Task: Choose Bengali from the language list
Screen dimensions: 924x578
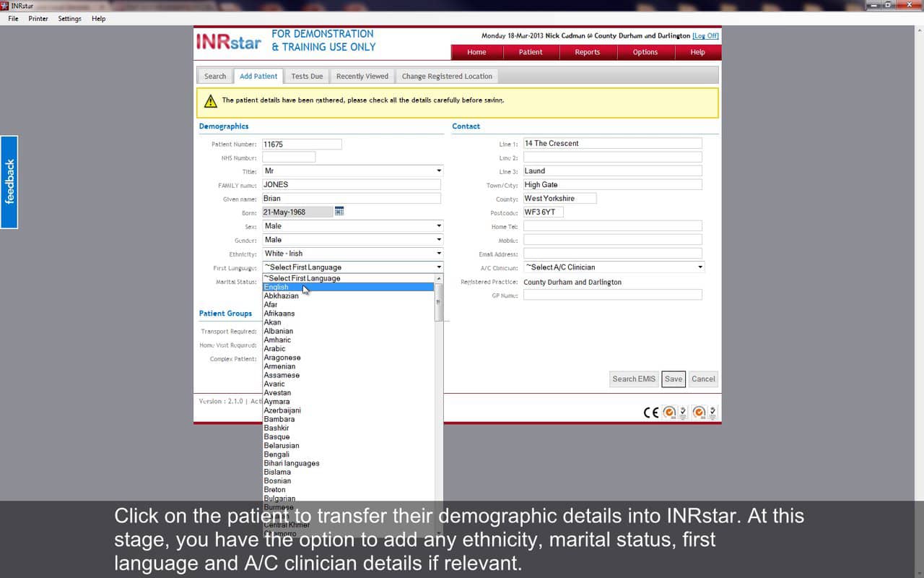Action: tap(348, 454)
